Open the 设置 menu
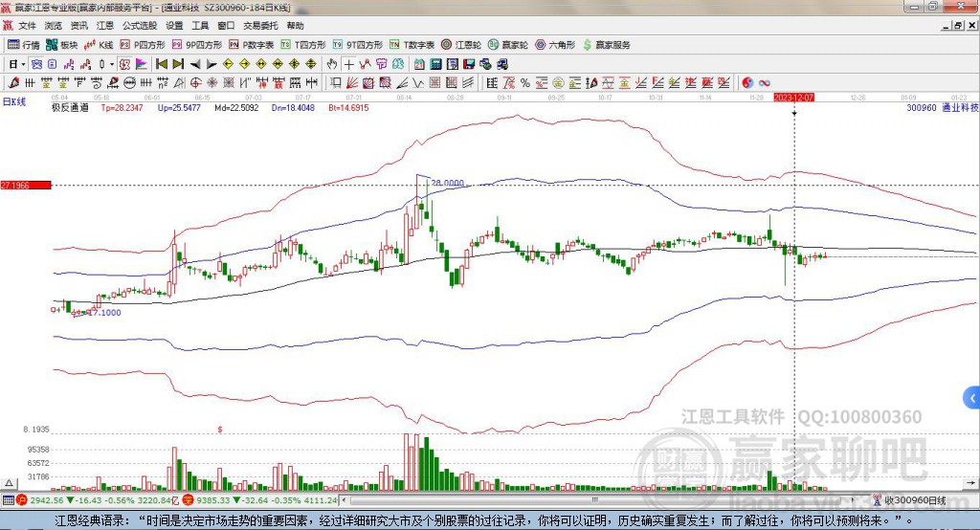The height and width of the screenshot is (530, 980). coord(174,26)
